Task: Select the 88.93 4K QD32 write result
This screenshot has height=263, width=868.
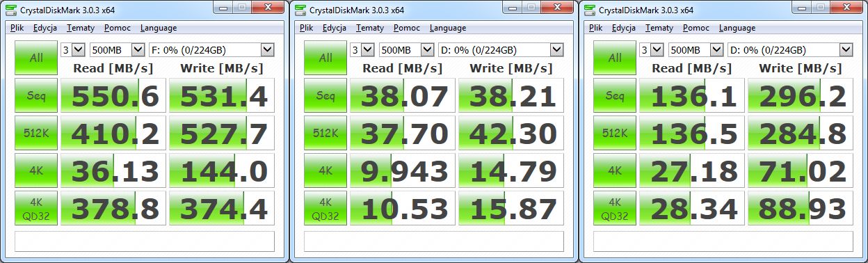Action: 801,208
